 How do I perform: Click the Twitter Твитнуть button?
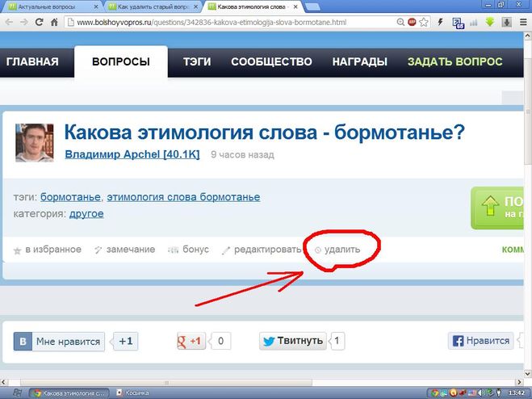click(293, 341)
